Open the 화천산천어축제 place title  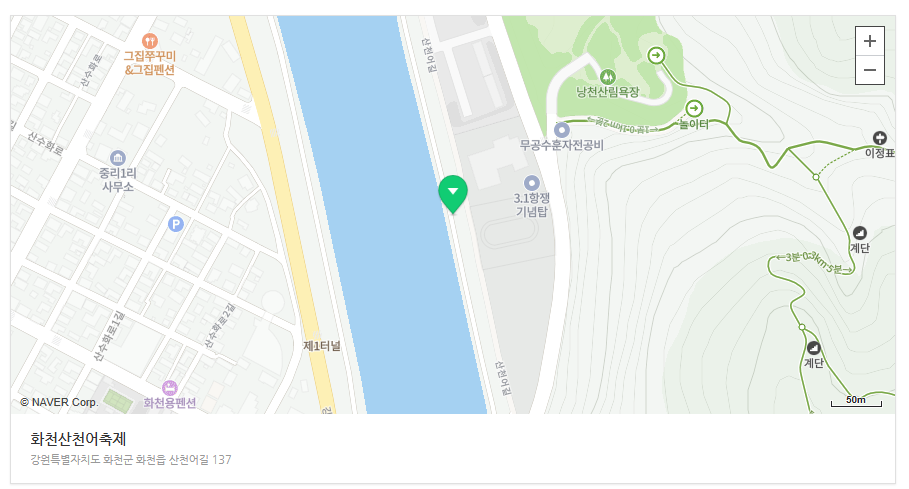point(78,439)
